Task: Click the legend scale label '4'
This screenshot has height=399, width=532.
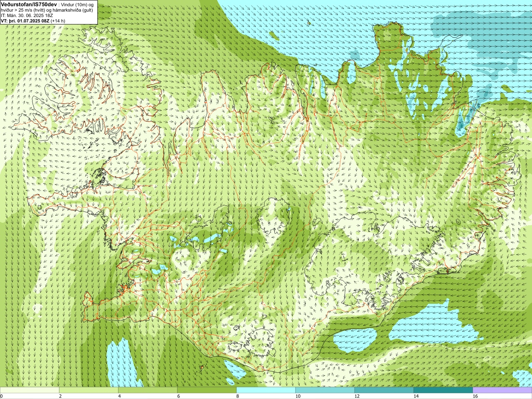Action: click(119, 396)
